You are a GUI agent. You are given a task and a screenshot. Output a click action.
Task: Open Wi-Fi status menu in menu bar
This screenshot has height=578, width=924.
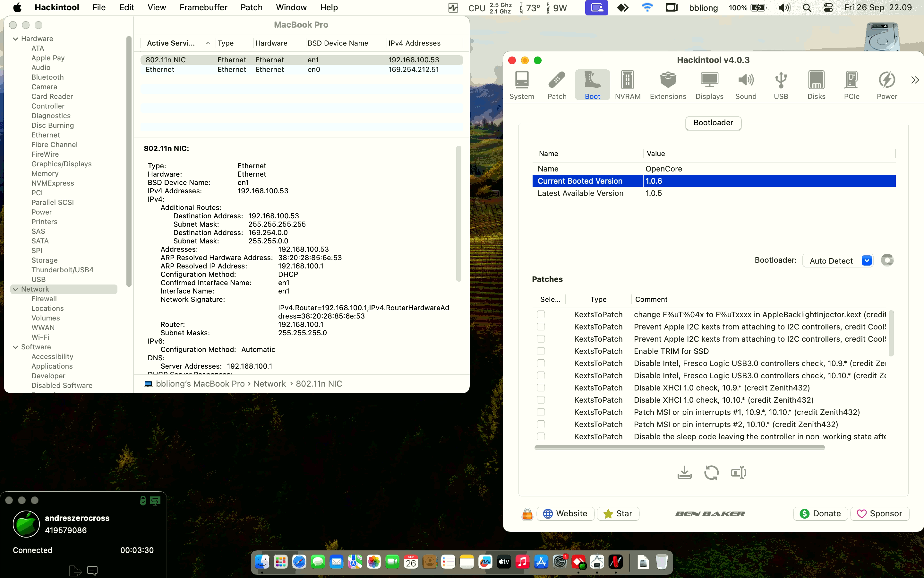pos(647,8)
